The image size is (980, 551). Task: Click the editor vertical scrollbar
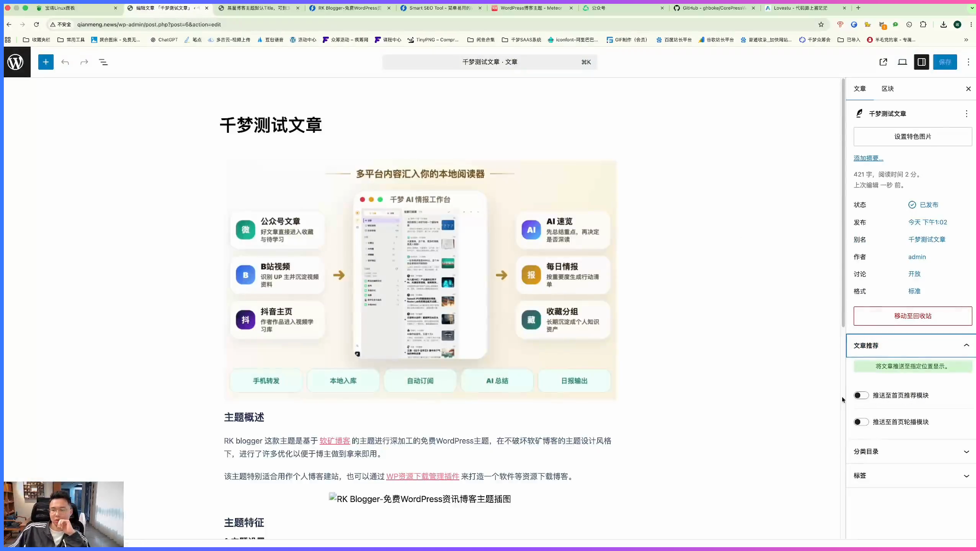[843, 203]
